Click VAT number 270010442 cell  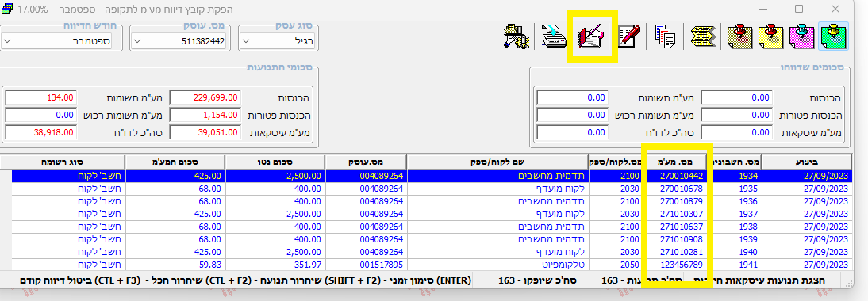click(678, 176)
